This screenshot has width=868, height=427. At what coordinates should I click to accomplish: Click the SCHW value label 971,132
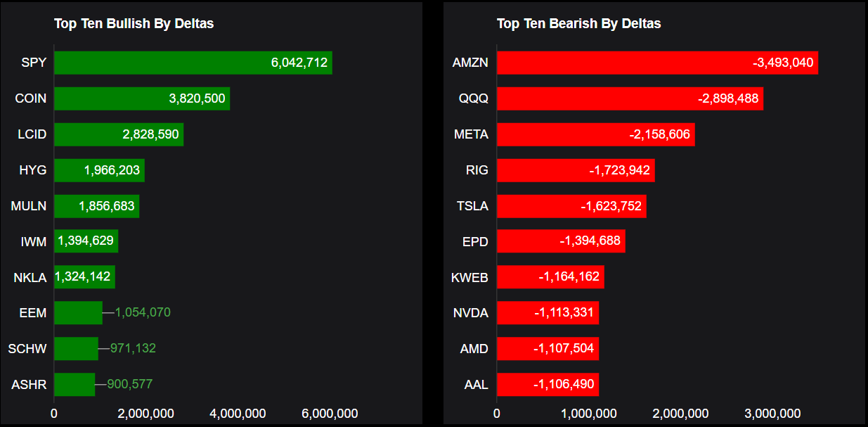click(x=133, y=348)
